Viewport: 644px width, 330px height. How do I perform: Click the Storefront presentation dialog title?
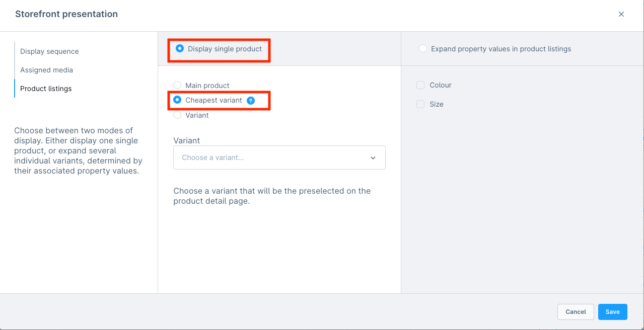[x=66, y=14]
